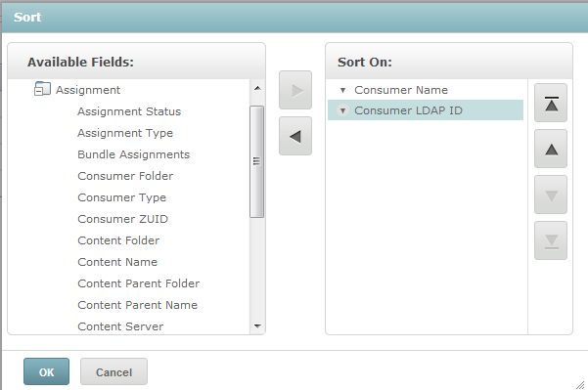Click the move-to-top arrow button
The image size is (588, 390).
click(551, 103)
